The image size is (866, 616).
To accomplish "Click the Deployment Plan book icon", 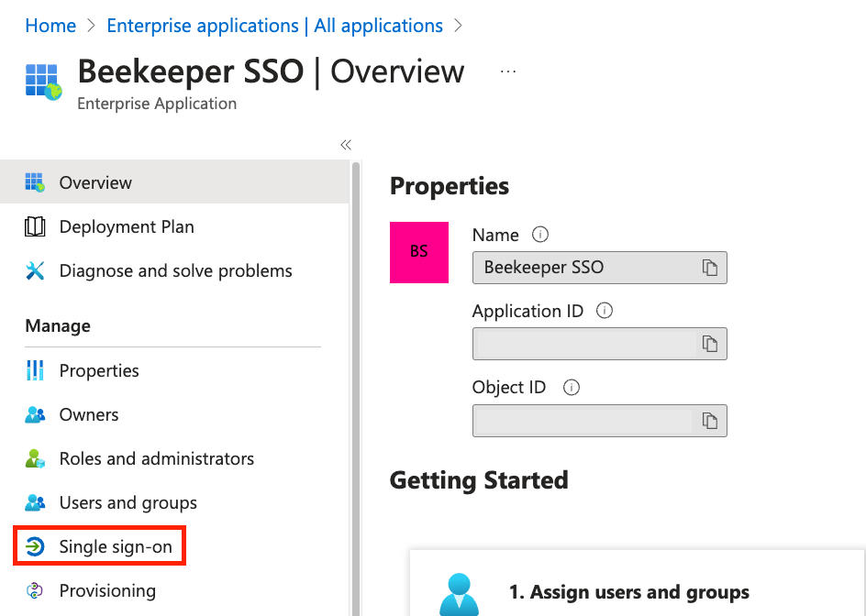I will tap(35, 226).
